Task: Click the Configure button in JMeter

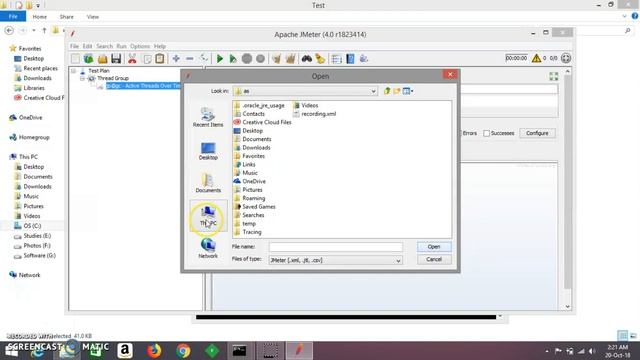Action: click(x=537, y=133)
